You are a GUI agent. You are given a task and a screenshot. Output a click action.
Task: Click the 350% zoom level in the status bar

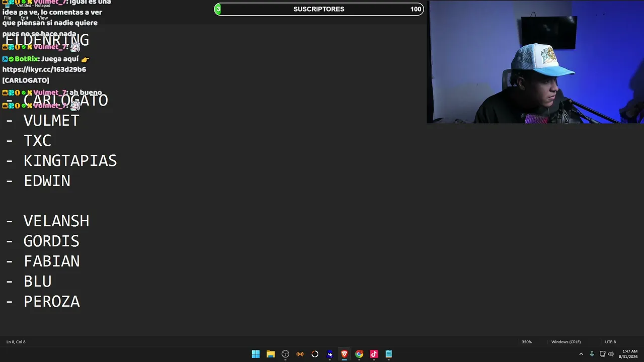click(x=527, y=342)
